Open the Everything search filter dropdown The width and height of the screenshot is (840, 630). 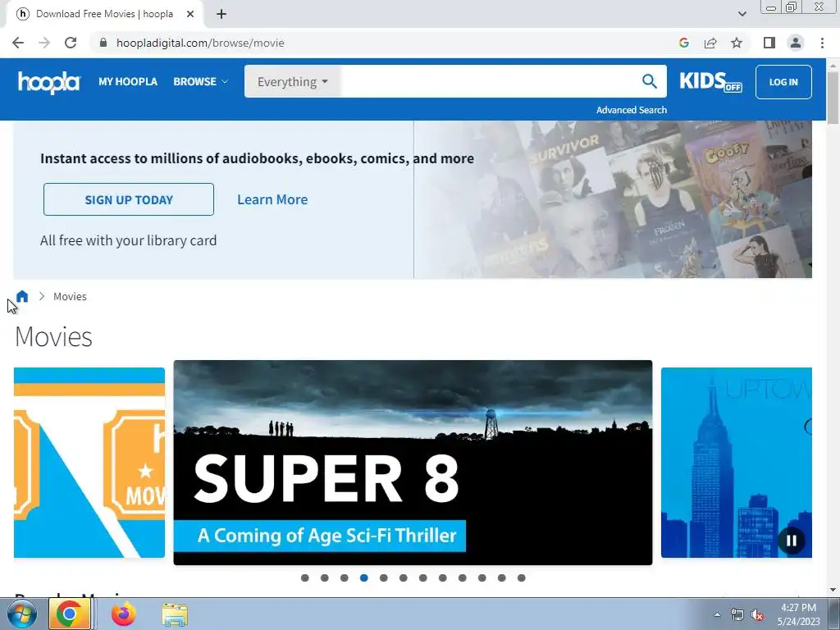(x=293, y=81)
